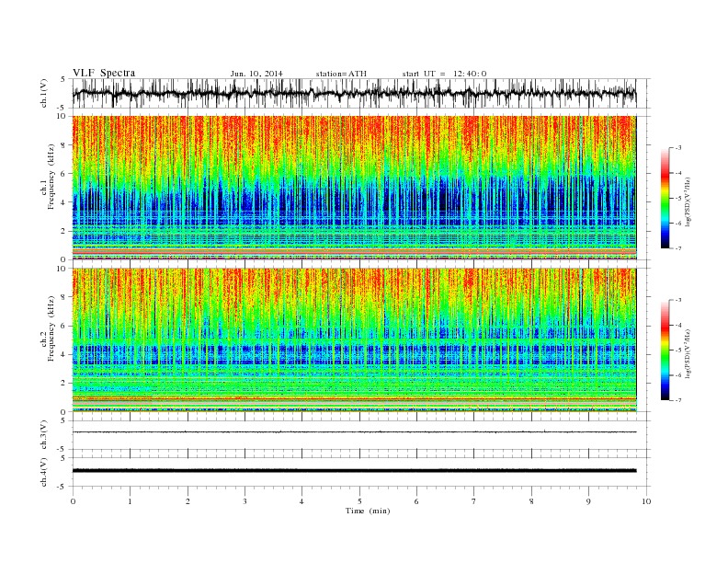This screenshot has height=563, width=728.
Task: Click the time axis tick label '5'
Action: click(359, 501)
